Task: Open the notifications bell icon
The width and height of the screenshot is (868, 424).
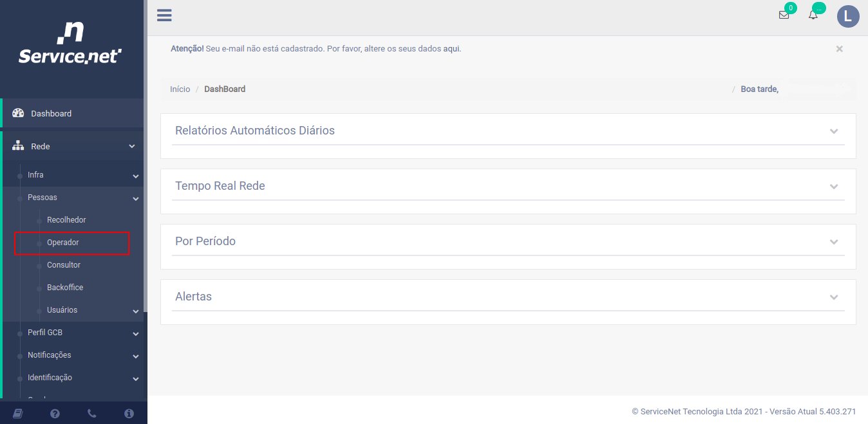Action: pos(813,15)
